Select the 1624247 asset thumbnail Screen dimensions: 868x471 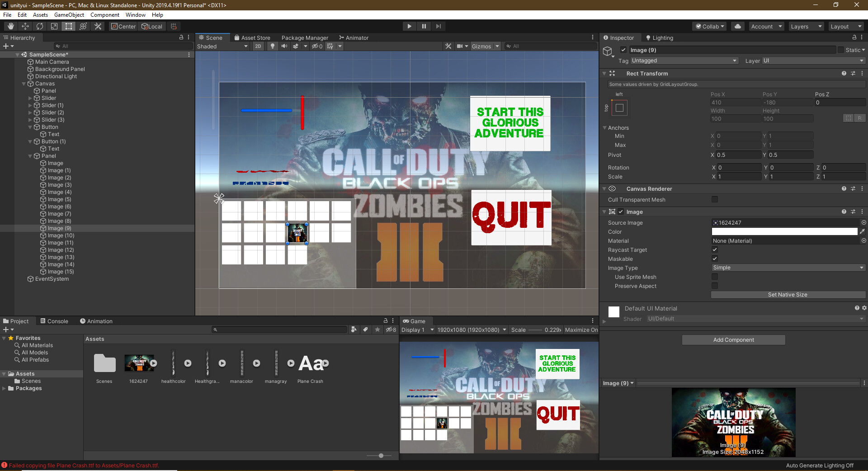click(138, 363)
